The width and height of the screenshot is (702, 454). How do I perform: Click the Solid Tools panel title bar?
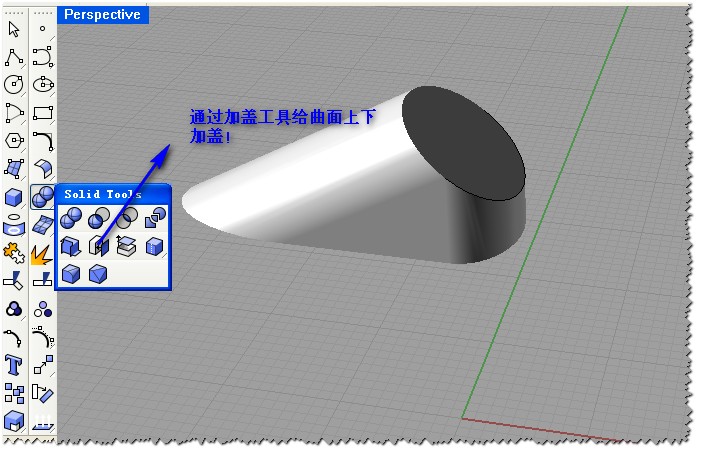click(x=113, y=194)
